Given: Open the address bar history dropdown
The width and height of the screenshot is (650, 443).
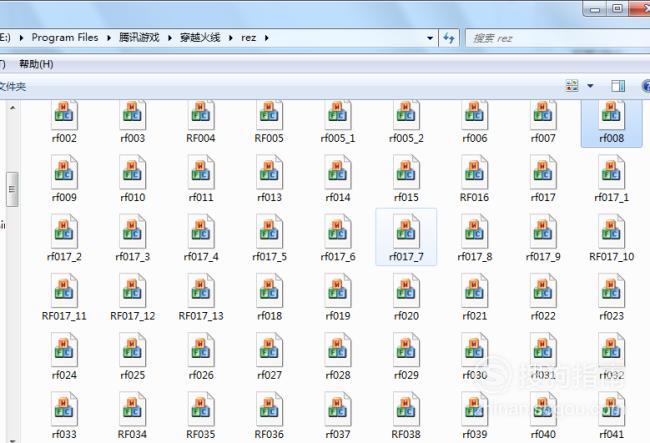Looking at the screenshot, I should 430,38.
